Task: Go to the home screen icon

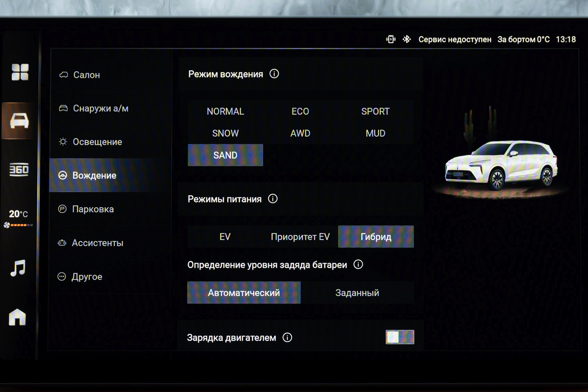Action: click(x=17, y=317)
